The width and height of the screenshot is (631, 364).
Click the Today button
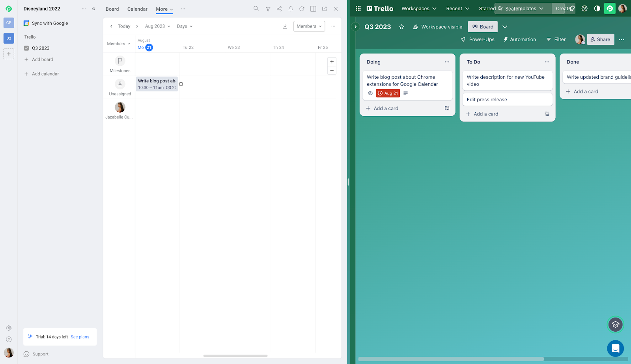pyautogui.click(x=124, y=26)
